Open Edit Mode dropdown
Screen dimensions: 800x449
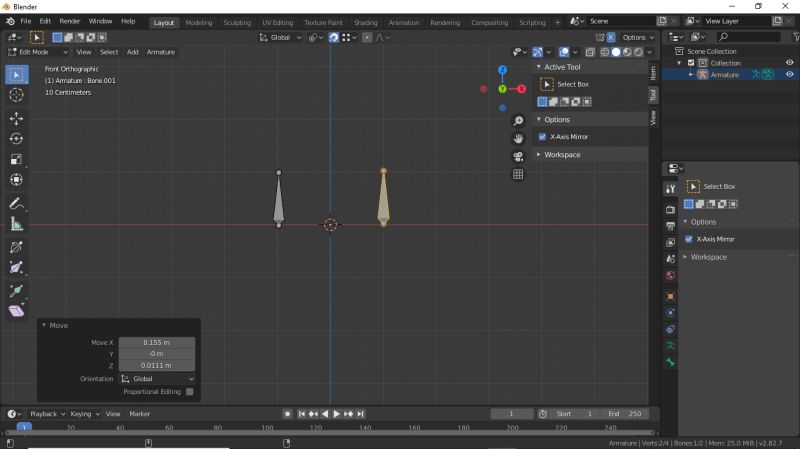(x=37, y=52)
